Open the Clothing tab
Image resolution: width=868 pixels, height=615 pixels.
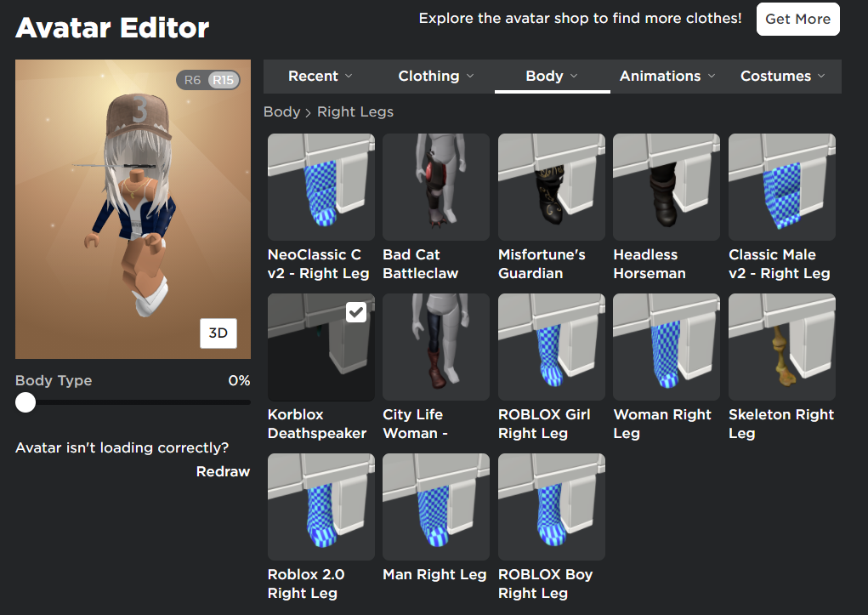pos(435,76)
